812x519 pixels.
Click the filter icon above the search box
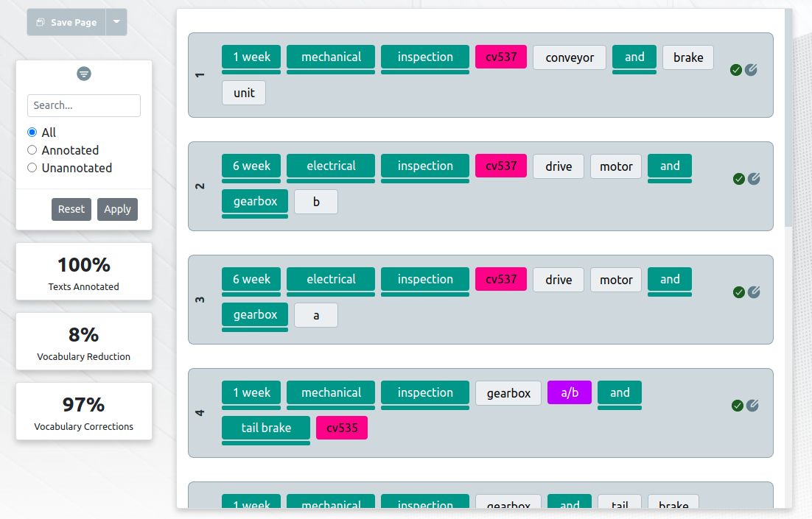84,74
